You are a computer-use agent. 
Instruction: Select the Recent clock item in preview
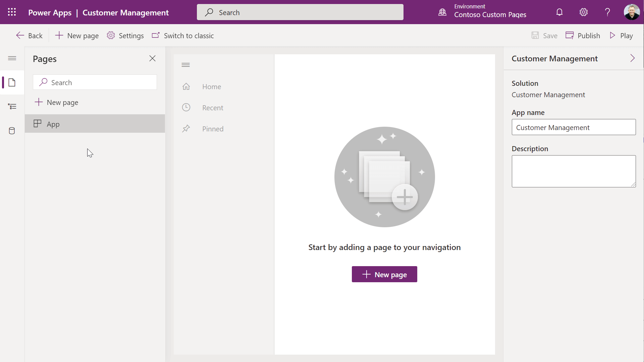point(213,108)
